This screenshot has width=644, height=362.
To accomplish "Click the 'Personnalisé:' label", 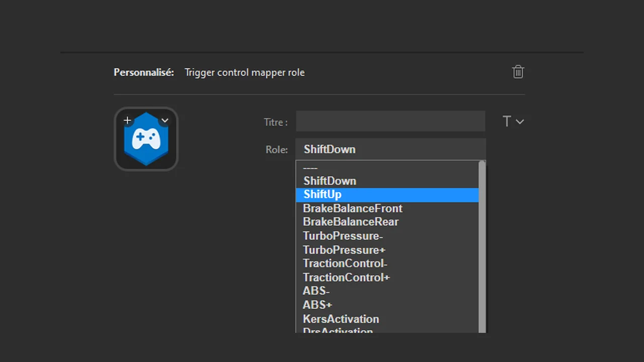I will point(144,72).
